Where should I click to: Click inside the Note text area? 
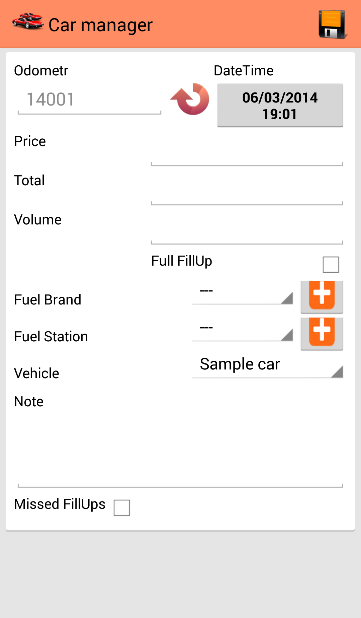point(180,449)
